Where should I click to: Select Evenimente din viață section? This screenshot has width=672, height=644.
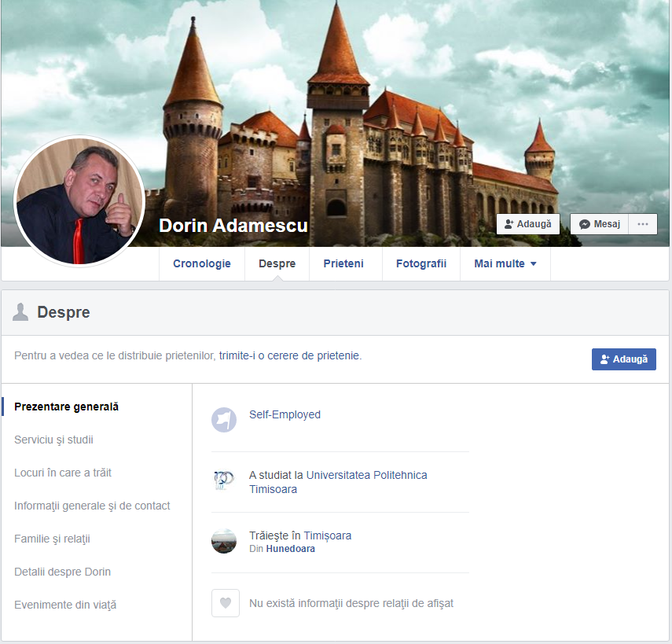pyautogui.click(x=65, y=605)
